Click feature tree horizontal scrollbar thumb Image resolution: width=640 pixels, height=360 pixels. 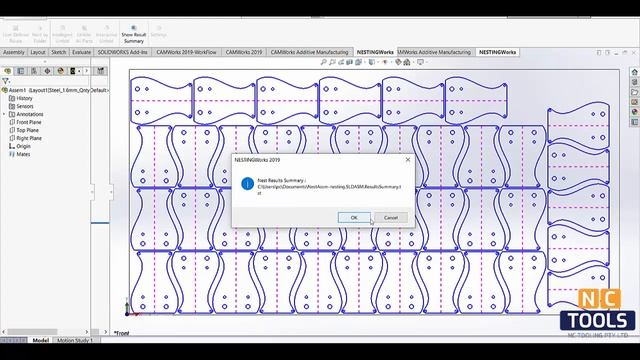point(32,332)
